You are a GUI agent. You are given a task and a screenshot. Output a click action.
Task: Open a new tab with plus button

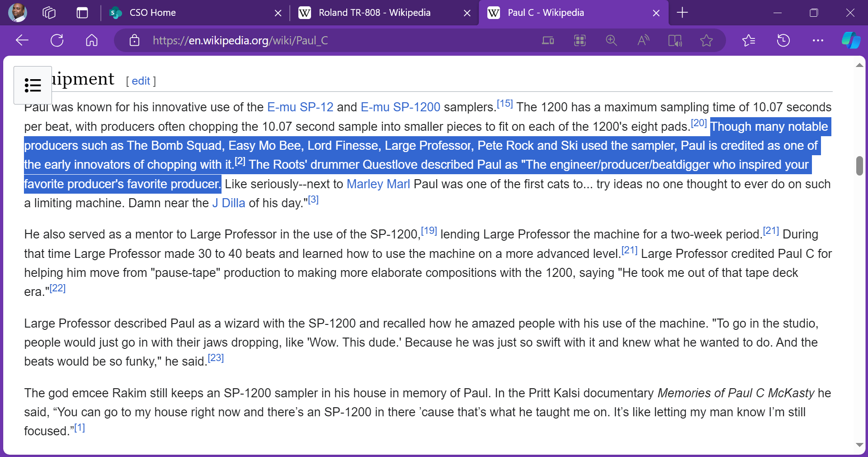tap(682, 13)
